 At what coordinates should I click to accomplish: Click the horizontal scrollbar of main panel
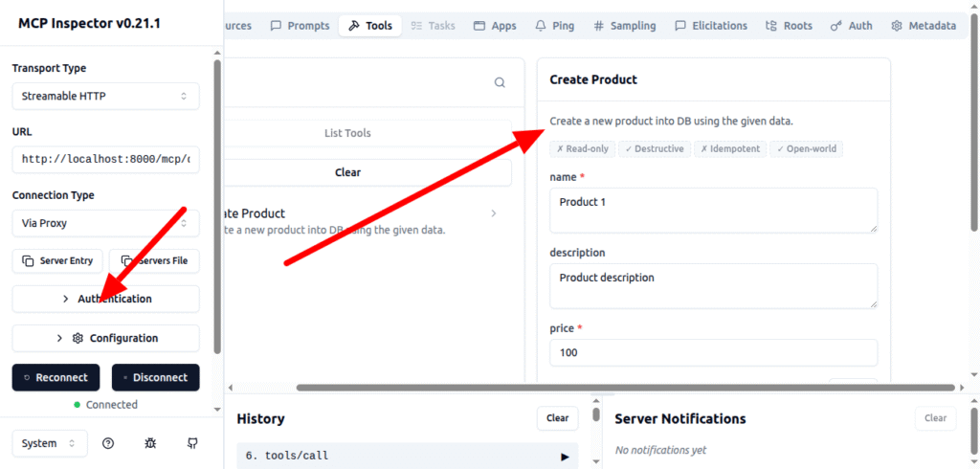point(625,388)
